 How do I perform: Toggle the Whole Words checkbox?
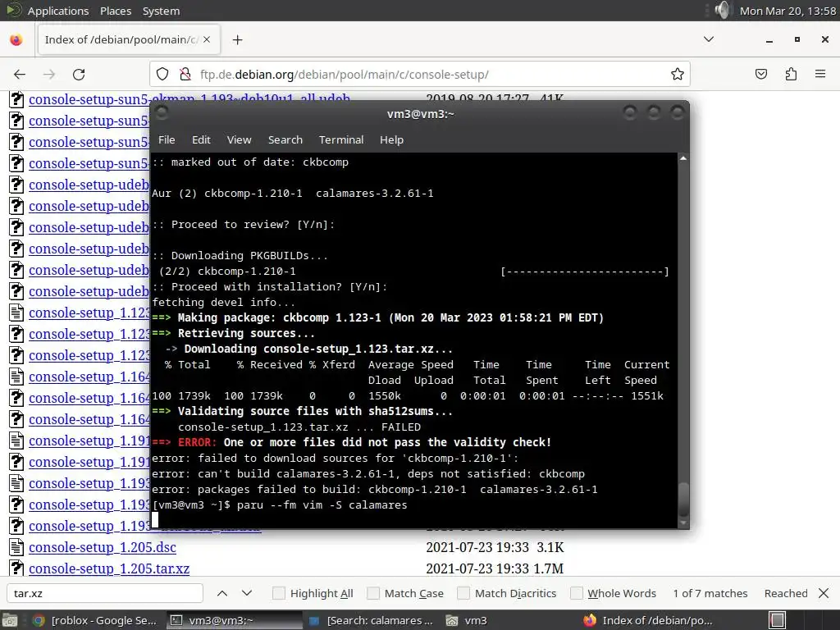[577, 593]
